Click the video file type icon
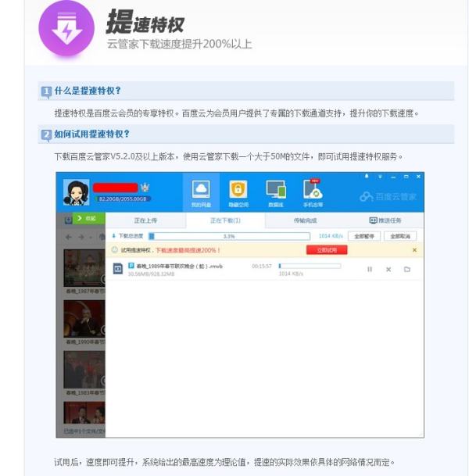Image resolution: width=469 pixels, height=476 pixels. point(118,269)
